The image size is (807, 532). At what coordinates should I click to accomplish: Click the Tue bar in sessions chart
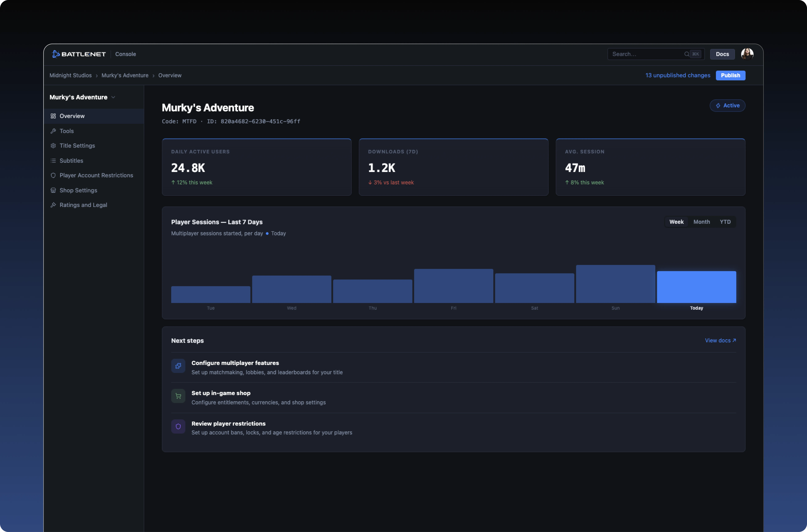[x=211, y=294]
